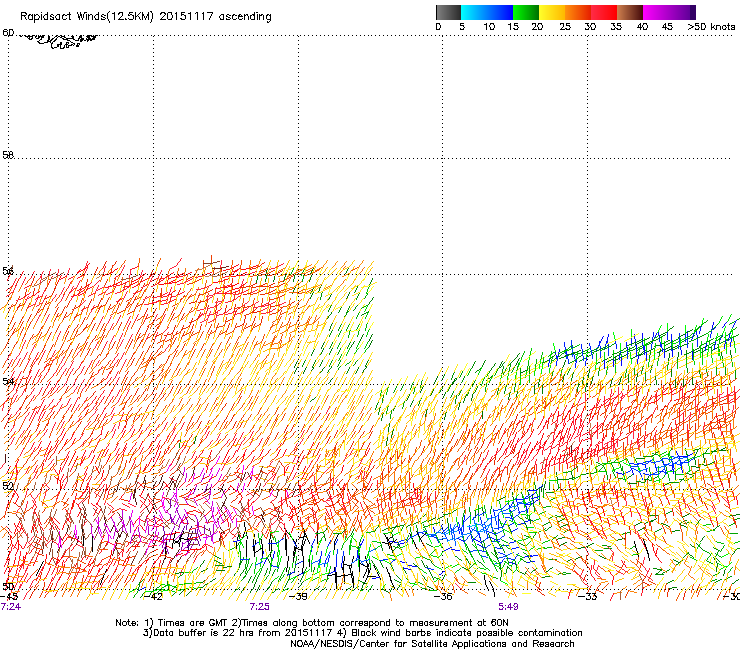Viewport: 740px width, 650px height.
Task: Click the longitude label -33
Action: [x=588, y=597]
